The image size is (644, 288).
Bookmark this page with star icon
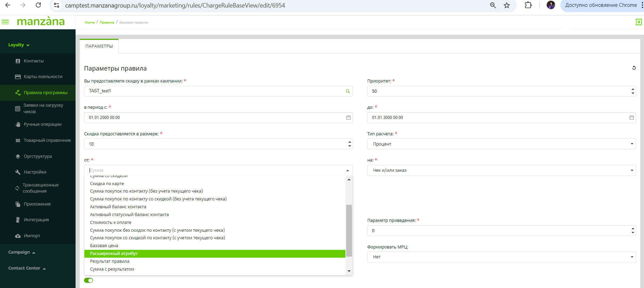[507, 5]
